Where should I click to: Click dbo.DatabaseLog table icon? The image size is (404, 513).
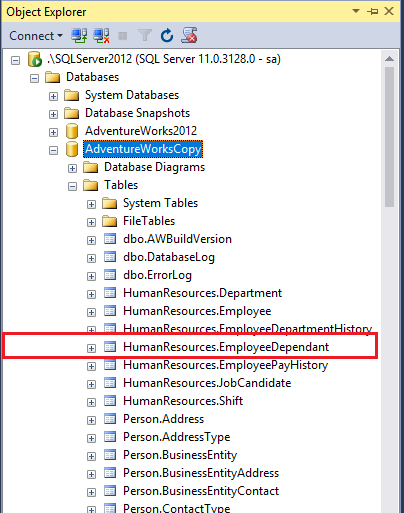[x=110, y=257]
